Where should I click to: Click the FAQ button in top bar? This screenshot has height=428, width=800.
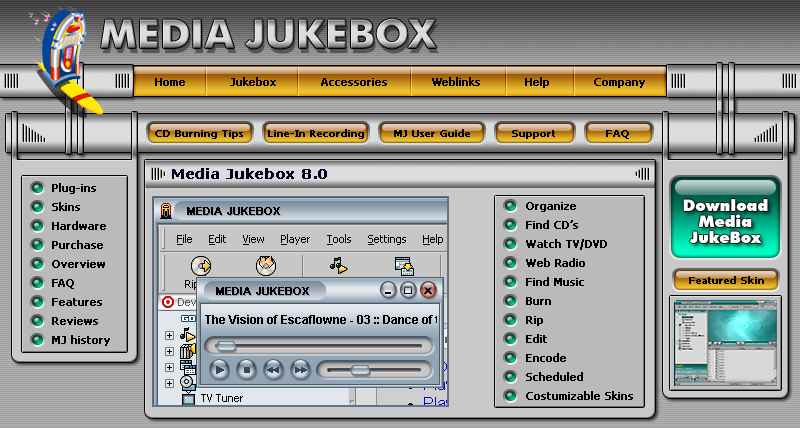click(x=617, y=134)
